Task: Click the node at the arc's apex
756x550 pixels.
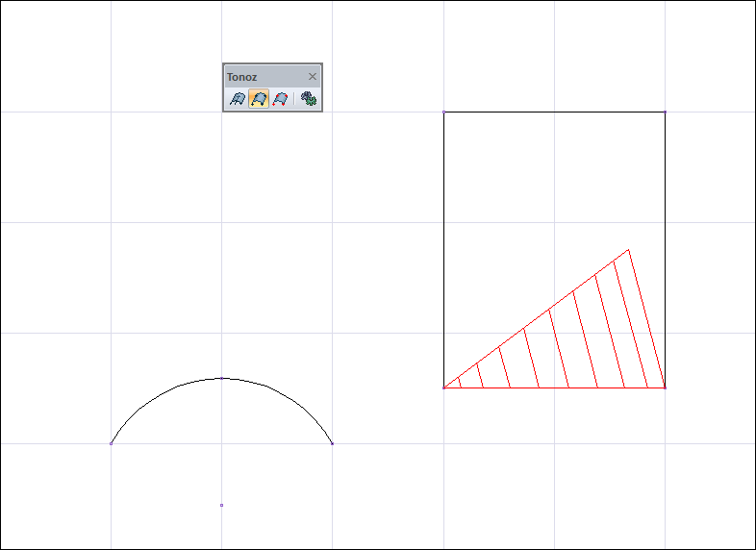Action: tap(221, 379)
